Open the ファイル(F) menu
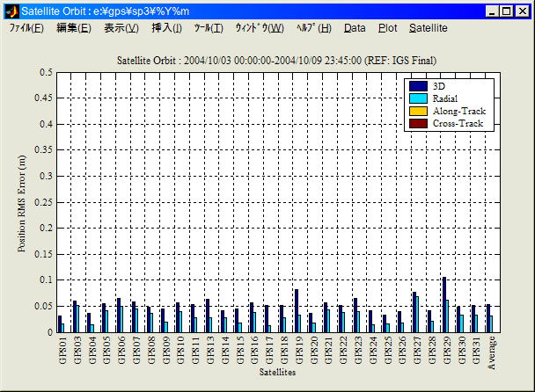The height and width of the screenshot is (392, 535). tap(26, 28)
